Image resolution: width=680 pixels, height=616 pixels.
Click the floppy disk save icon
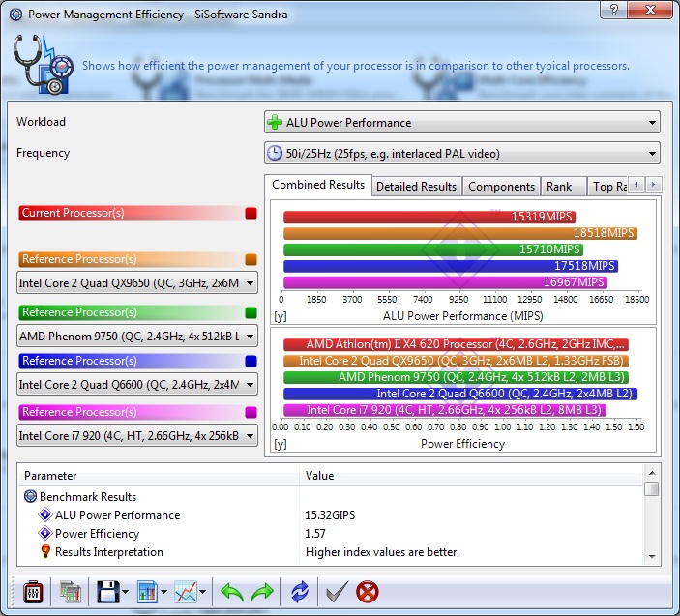coord(107,592)
